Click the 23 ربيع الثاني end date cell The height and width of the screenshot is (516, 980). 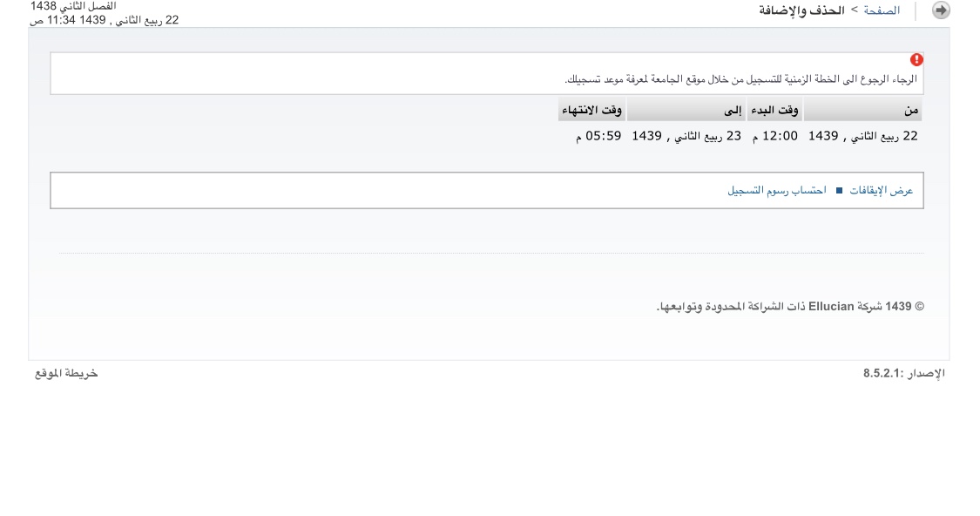[686, 136]
